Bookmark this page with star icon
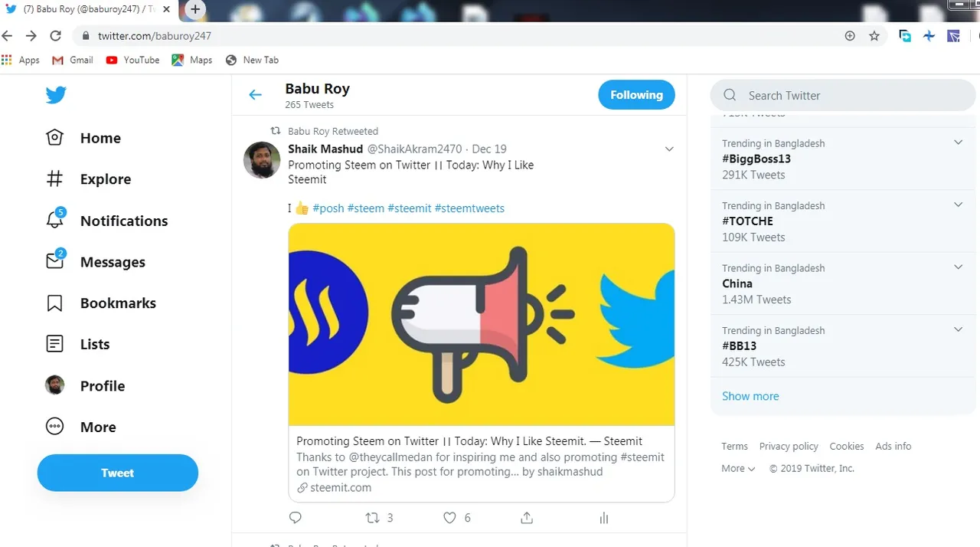Image resolution: width=980 pixels, height=547 pixels. [874, 36]
